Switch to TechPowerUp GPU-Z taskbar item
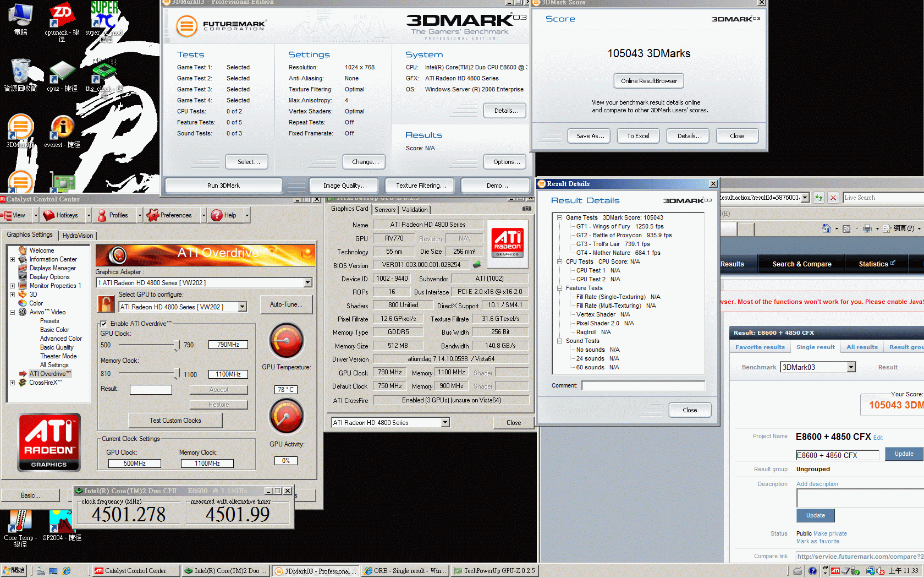 pos(494,571)
